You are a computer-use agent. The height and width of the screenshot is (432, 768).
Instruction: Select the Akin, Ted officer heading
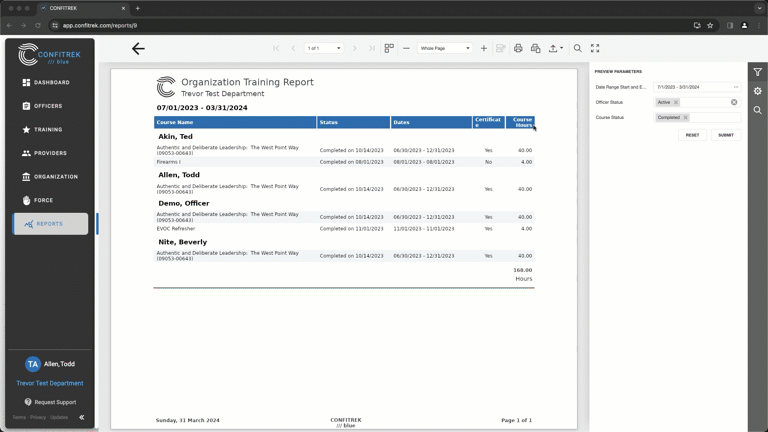(175, 137)
